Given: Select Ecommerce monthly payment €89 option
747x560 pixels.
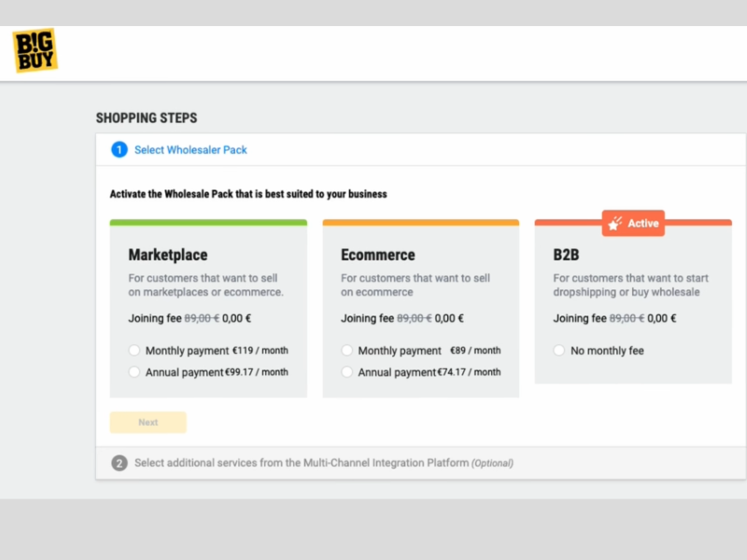Looking at the screenshot, I should pyautogui.click(x=346, y=351).
